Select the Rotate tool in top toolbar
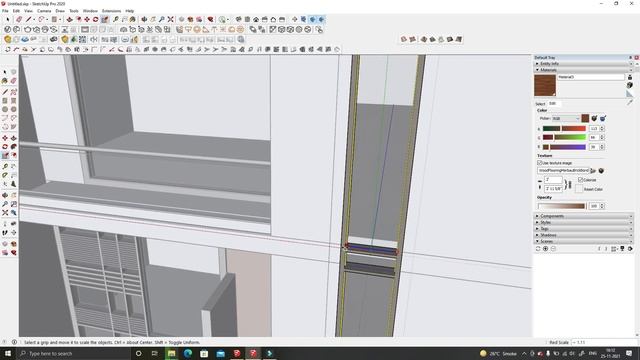The width and height of the screenshot is (640, 360). click(96, 19)
